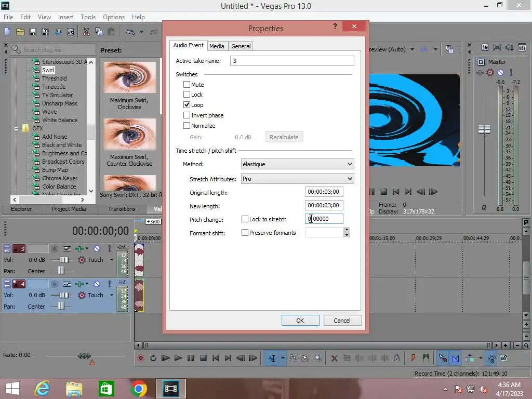Adjust track 4 pan slider
Image resolution: width=532 pixels, height=399 pixels.
pos(61,306)
